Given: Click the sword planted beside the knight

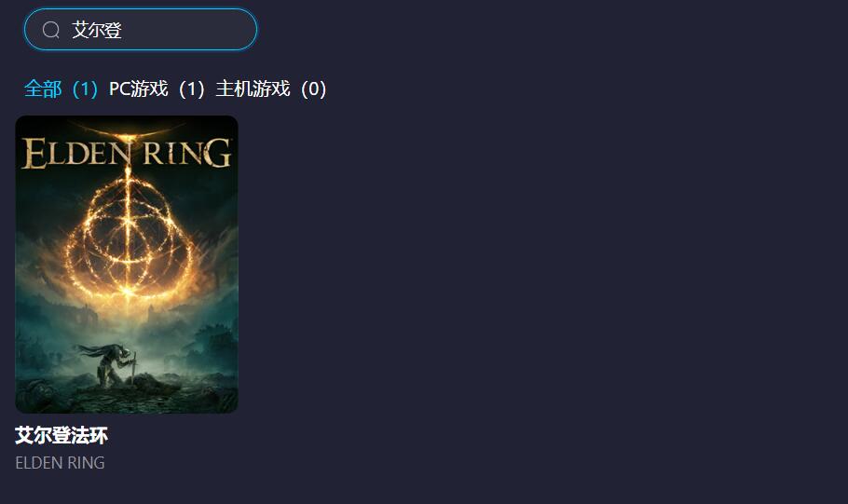Looking at the screenshot, I should click(133, 366).
